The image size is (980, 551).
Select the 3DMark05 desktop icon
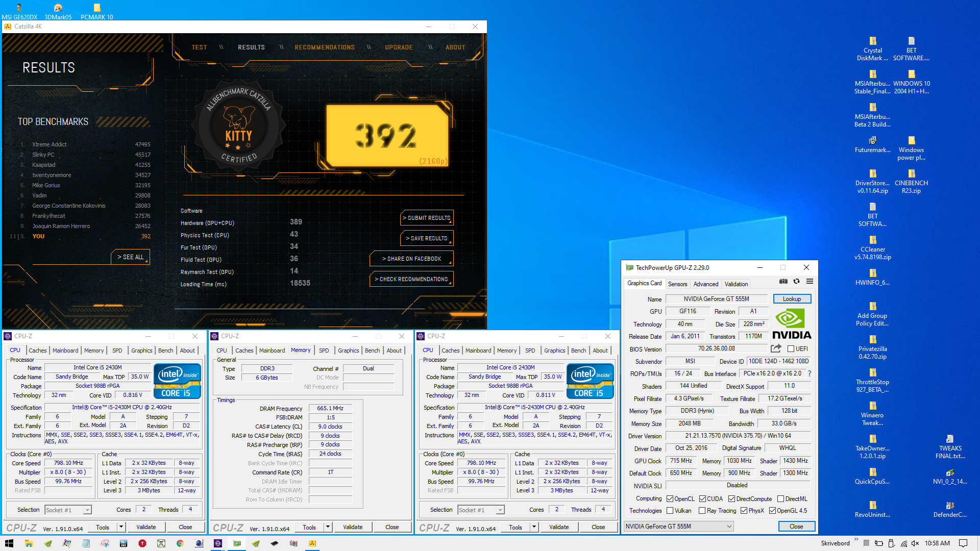(58, 11)
